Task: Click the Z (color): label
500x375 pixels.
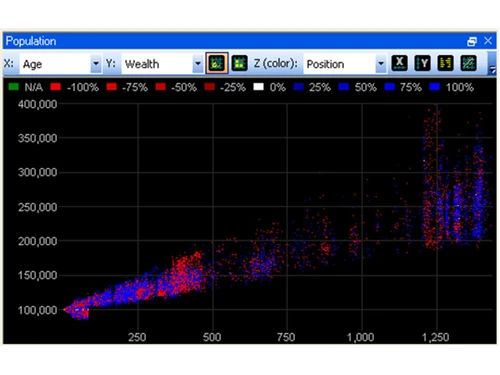Action: coord(276,63)
